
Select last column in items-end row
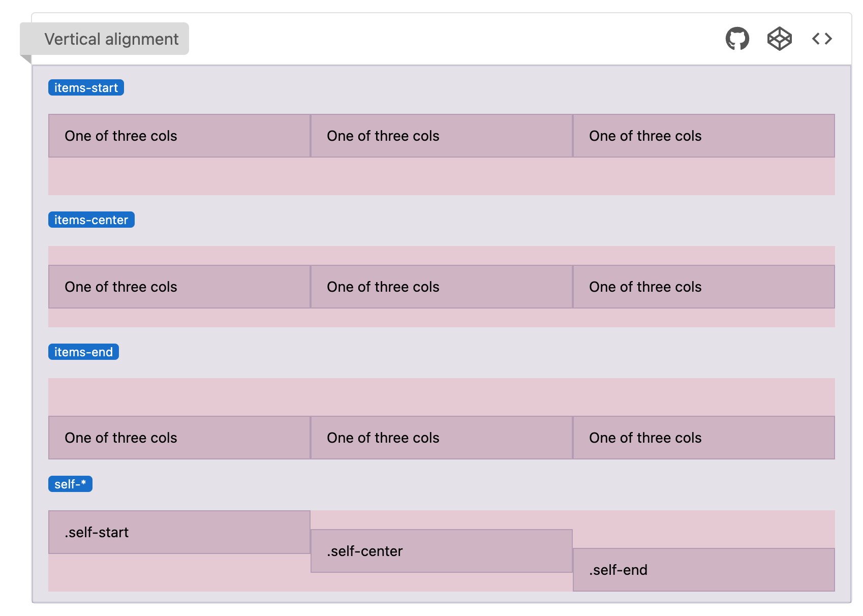[x=703, y=438]
